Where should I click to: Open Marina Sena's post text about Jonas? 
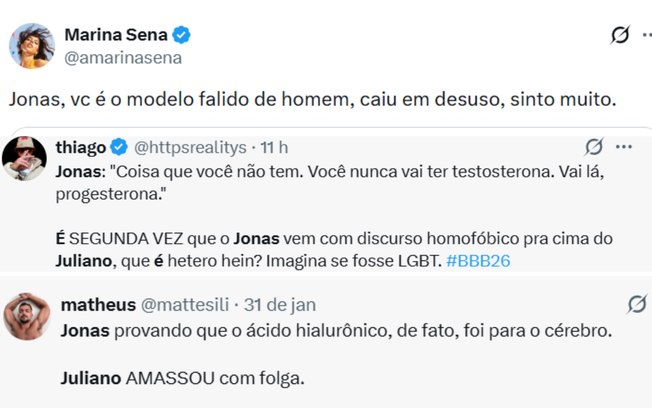pos(312,100)
